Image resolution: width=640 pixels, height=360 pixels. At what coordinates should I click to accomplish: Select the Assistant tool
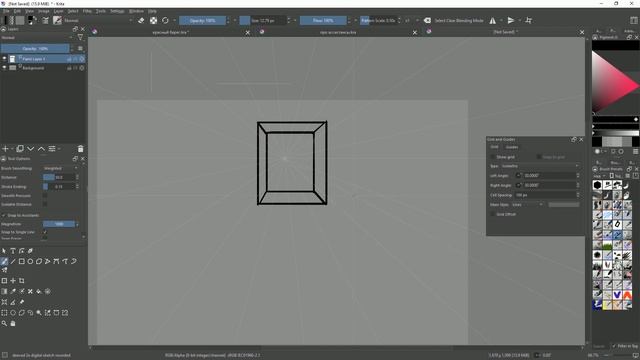pos(4,302)
